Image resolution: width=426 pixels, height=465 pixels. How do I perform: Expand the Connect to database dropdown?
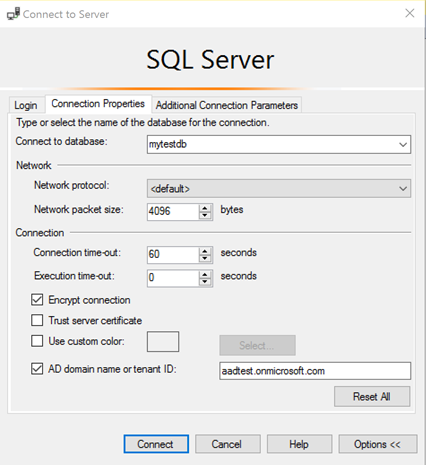(403, 145)
